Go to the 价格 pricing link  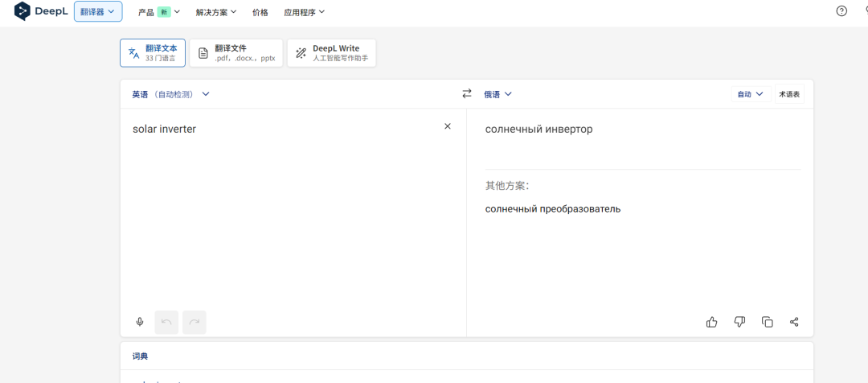point(260,12)
